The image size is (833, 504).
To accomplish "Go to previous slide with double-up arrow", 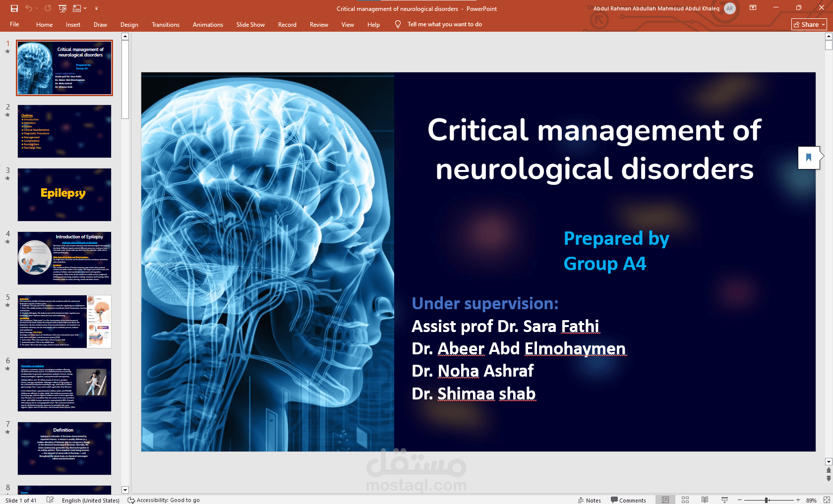I will tap(829, 471).
